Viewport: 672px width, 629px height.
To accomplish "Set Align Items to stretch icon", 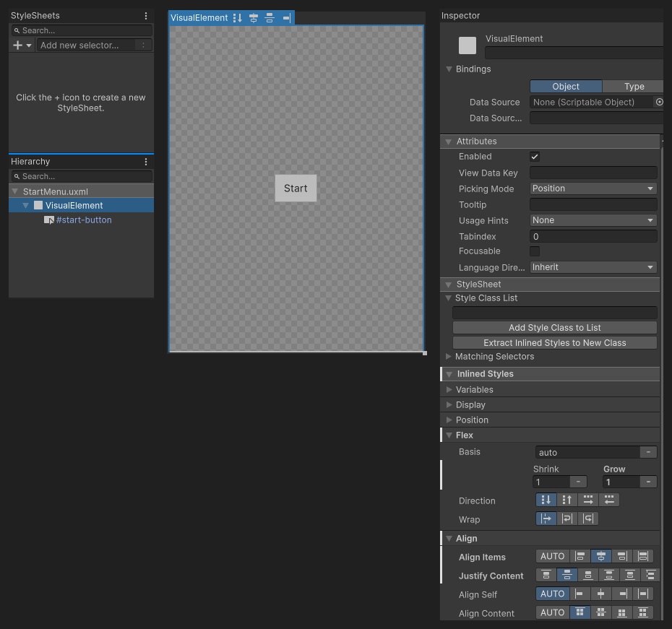I will tap(643, 556).
